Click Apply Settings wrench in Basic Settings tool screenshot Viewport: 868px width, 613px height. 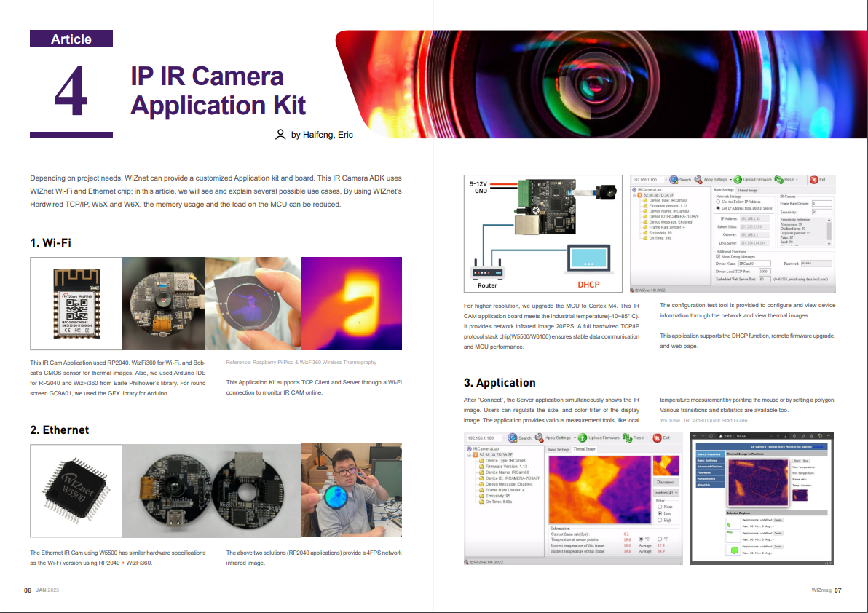point(698,180)
